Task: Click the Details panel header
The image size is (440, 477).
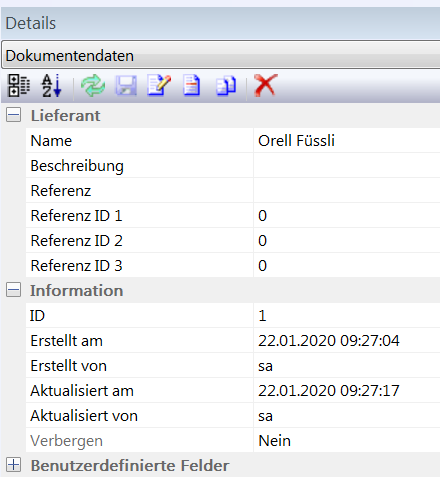Action: pyautogui.click(x=221, y=23)
